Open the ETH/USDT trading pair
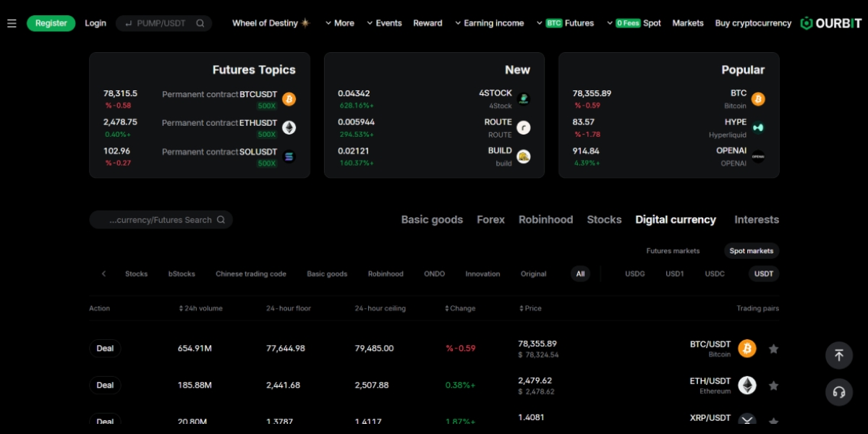Screen dimensions: 868x434 pyautogui.click(x=710, y=386)
